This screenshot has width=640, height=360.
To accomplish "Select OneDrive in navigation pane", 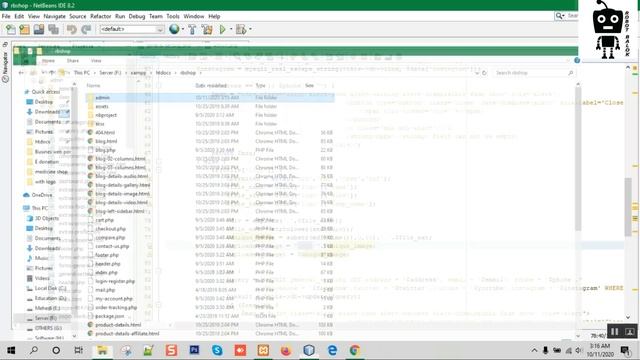I will (x=42, y=195).
